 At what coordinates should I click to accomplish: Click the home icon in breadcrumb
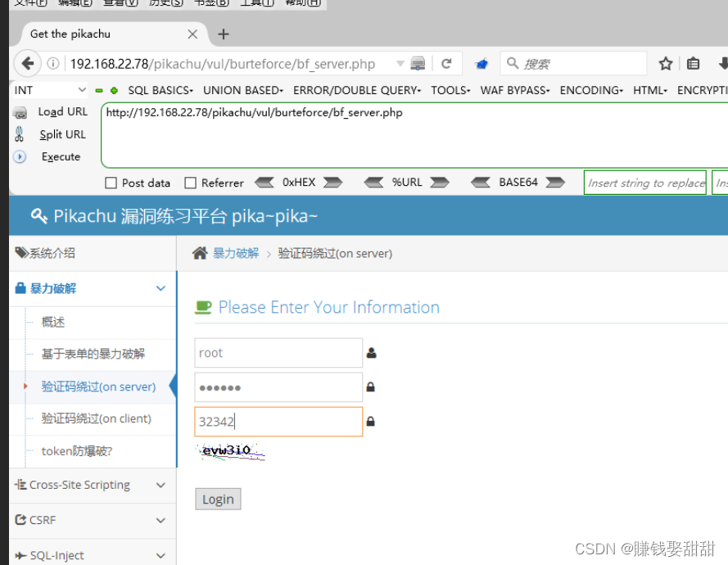[200, 253]
